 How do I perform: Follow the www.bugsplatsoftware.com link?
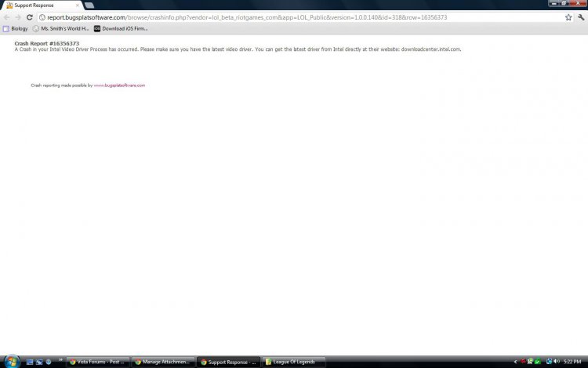pyautogui.click(x=119, y=86)
